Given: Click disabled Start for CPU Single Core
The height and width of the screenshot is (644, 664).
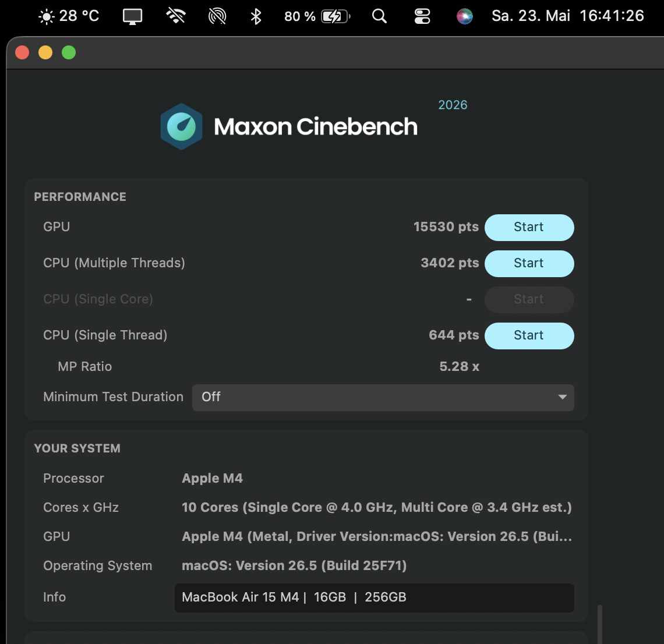Looking at the screenshot, I should [x=529, y=299].
